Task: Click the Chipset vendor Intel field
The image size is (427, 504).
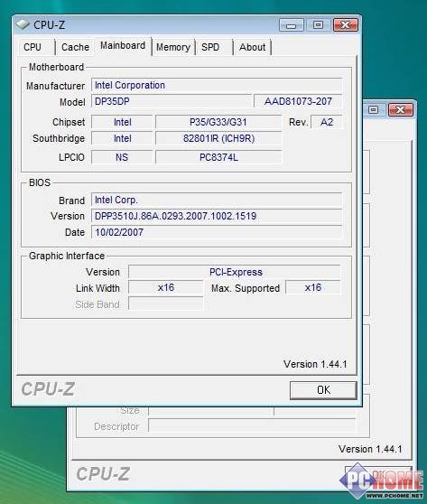Action: (122, 122)
